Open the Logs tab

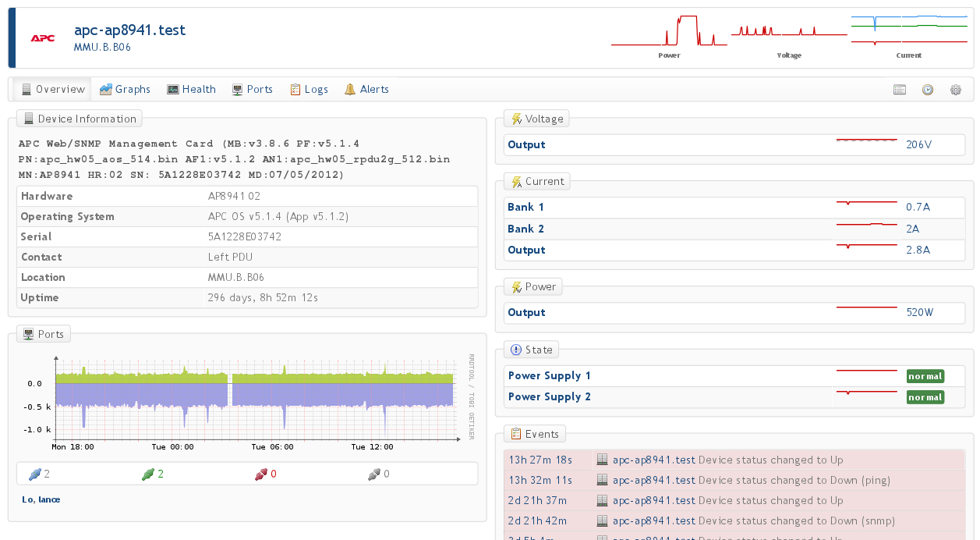[309, 89]
